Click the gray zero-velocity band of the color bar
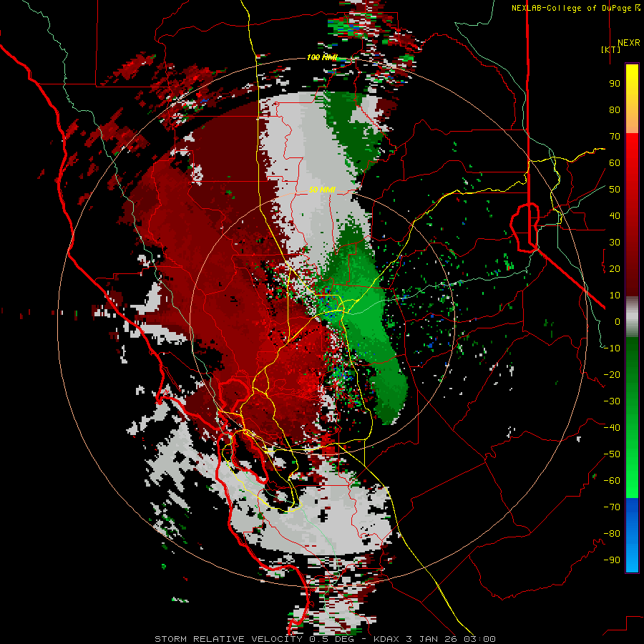Screen dimensions: 644x644 (x=632, y=317)
